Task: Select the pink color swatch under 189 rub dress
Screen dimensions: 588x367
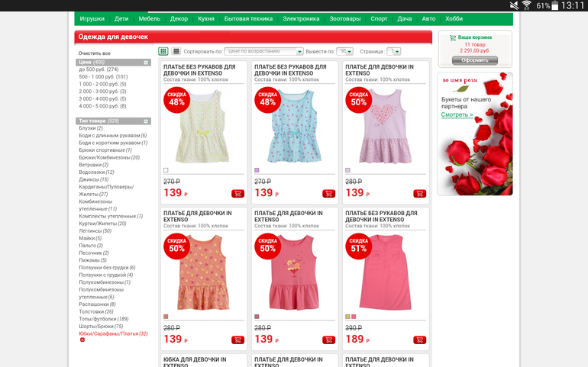Action: (x=354, y=317)
